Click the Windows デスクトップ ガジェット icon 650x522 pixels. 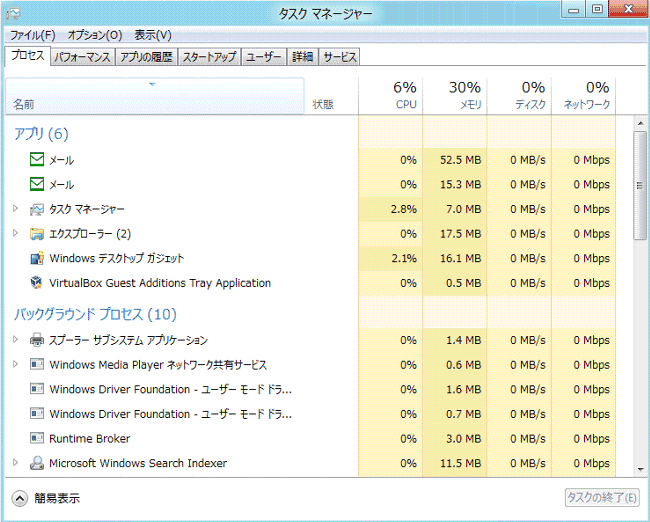point(37,258)
